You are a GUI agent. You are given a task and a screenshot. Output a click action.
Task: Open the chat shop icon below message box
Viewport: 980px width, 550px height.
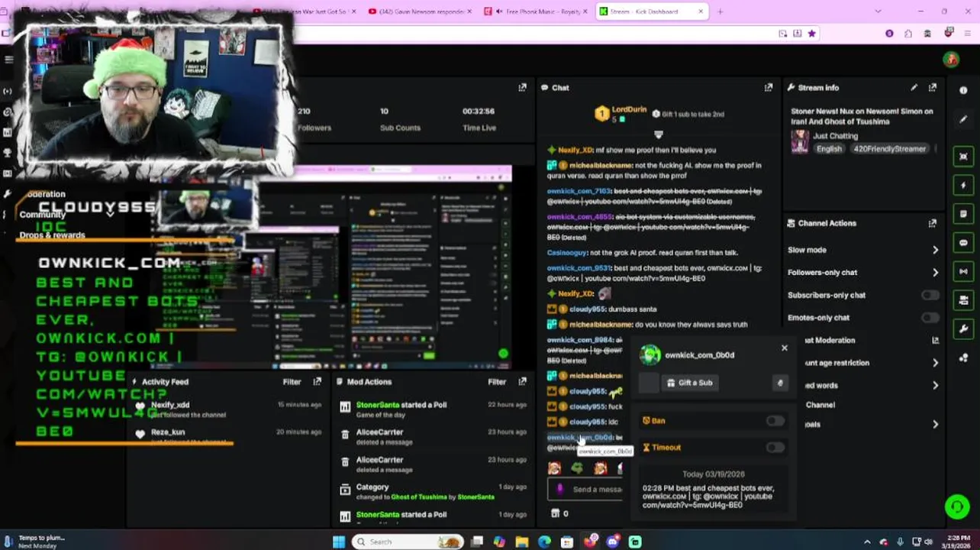[x=555, y=513]
